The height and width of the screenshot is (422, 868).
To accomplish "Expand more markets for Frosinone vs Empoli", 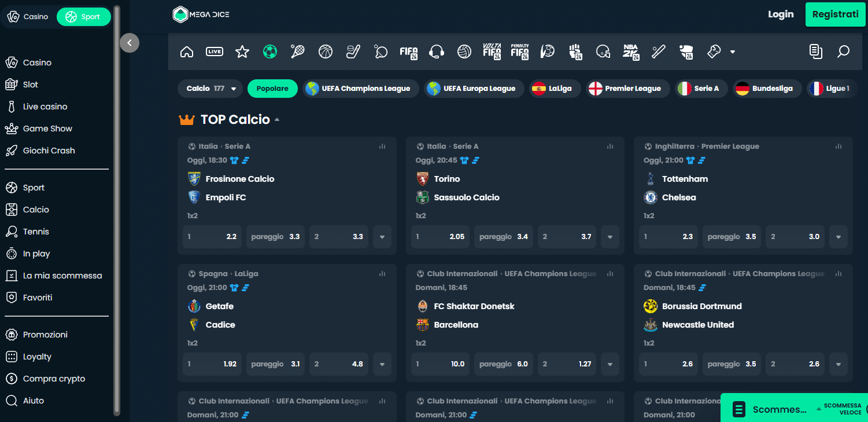I will [x=382, y=237].
